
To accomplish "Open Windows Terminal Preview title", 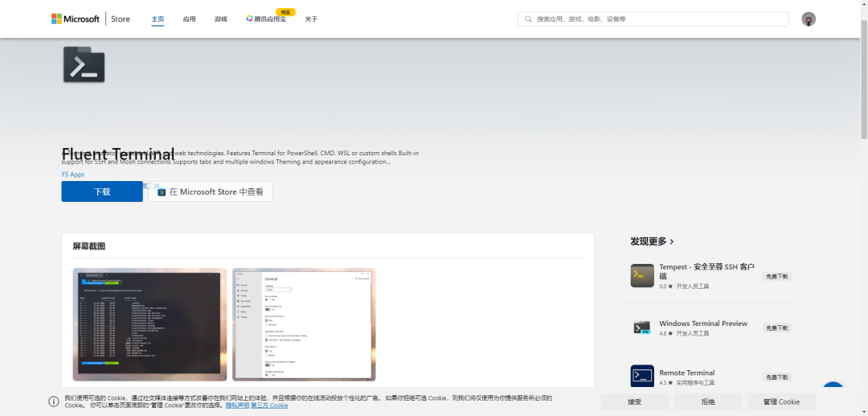I will click(x=703, y=323).
